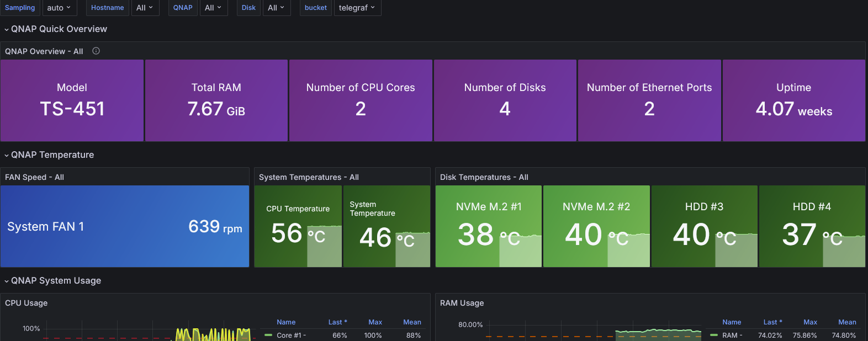Click the RAM legend color swatch
The width and height of the screenshot is (868, 341).
point(714,335)
